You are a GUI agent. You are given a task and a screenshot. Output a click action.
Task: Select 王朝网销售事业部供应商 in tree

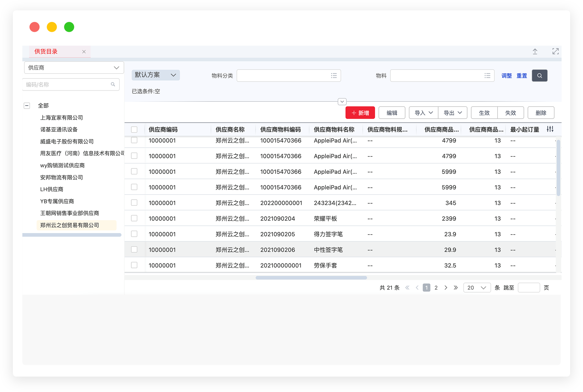point(70,213)
